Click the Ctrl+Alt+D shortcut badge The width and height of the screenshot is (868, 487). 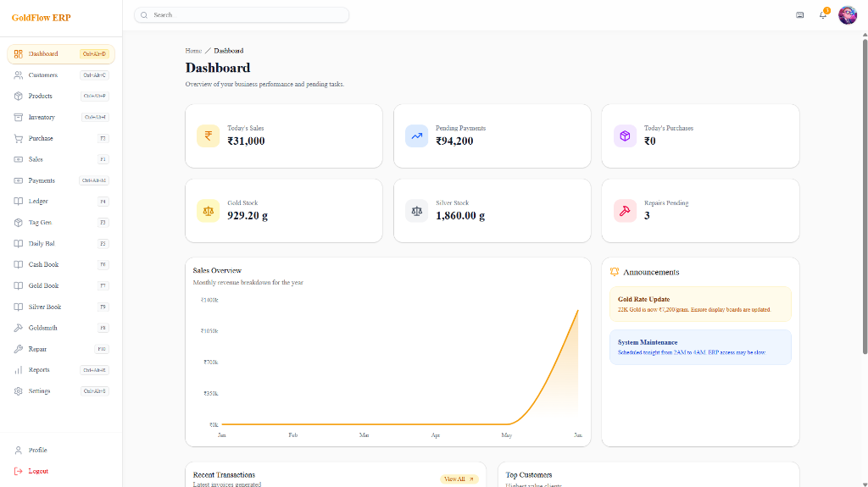tap(94, 53)
